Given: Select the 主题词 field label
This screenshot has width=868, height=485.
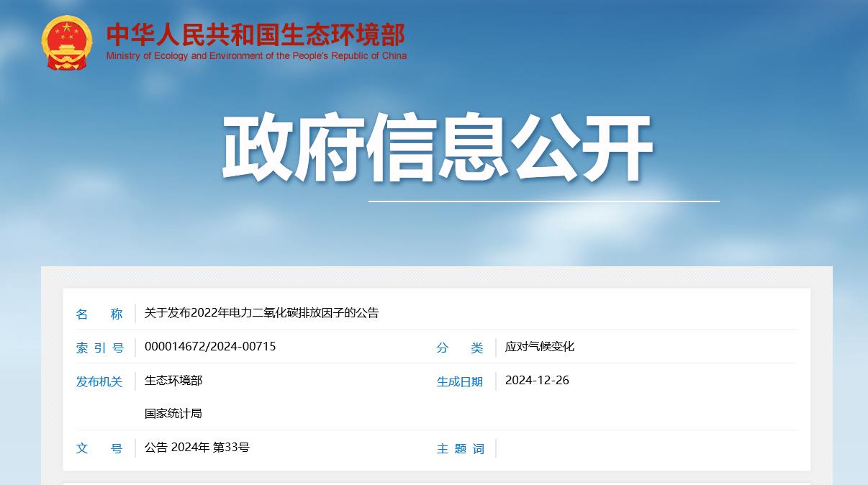Looking at the screenshot, I should [460, 448].
